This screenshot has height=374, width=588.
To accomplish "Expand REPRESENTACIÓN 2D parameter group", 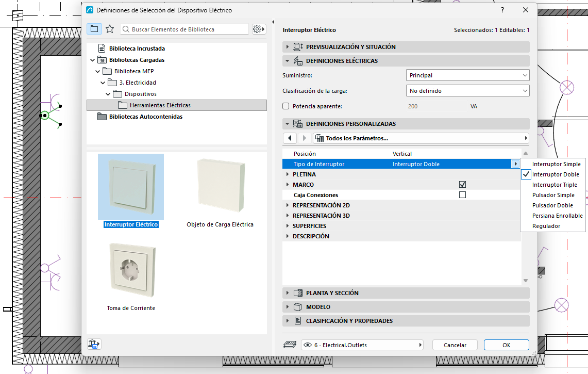I will point(288,205).
